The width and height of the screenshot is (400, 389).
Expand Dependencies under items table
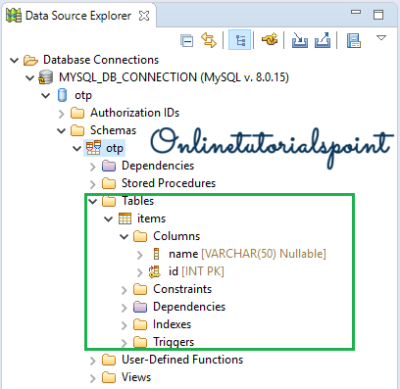pos(124,308)
